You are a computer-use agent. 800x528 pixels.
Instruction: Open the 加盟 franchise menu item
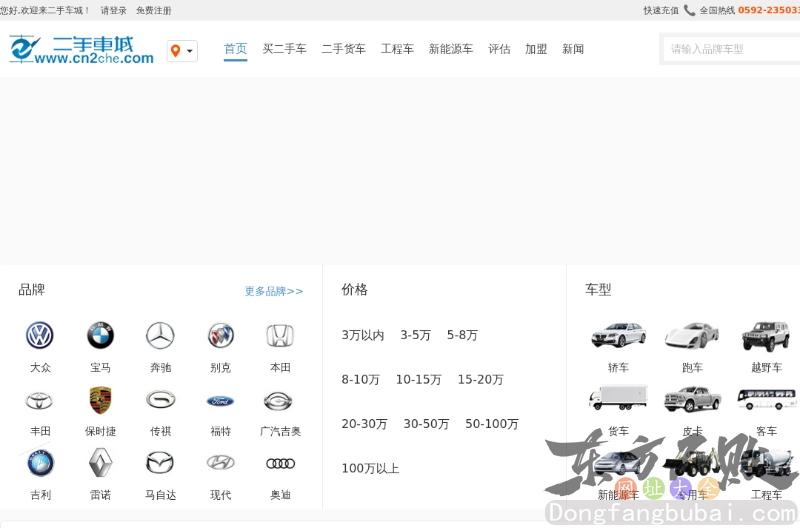pos(536,49)
